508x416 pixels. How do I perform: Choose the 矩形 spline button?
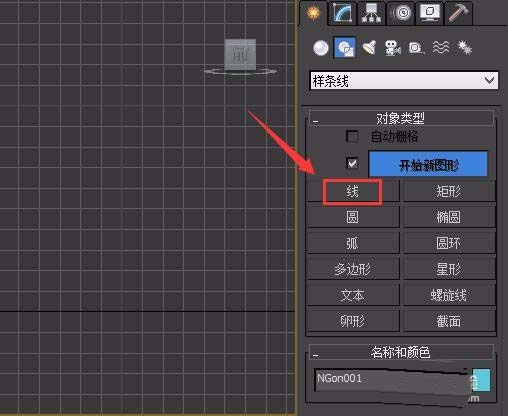pyautogui.click(x=449, y=191)
